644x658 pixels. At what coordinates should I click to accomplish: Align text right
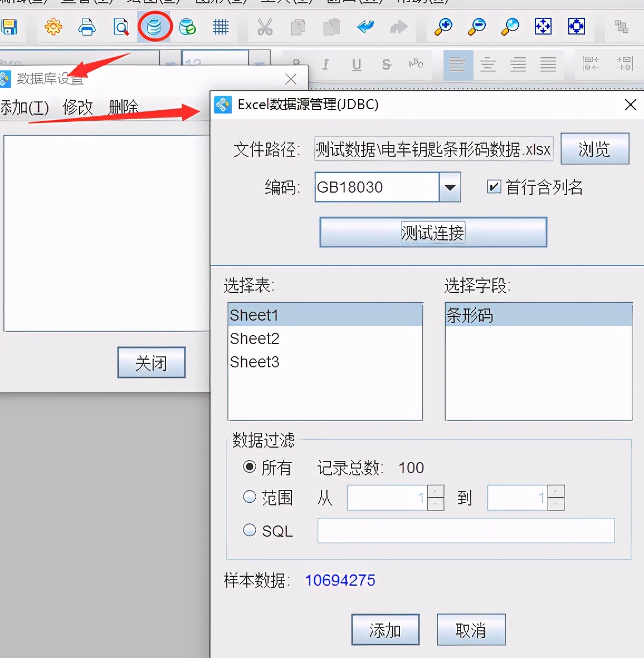518,65
